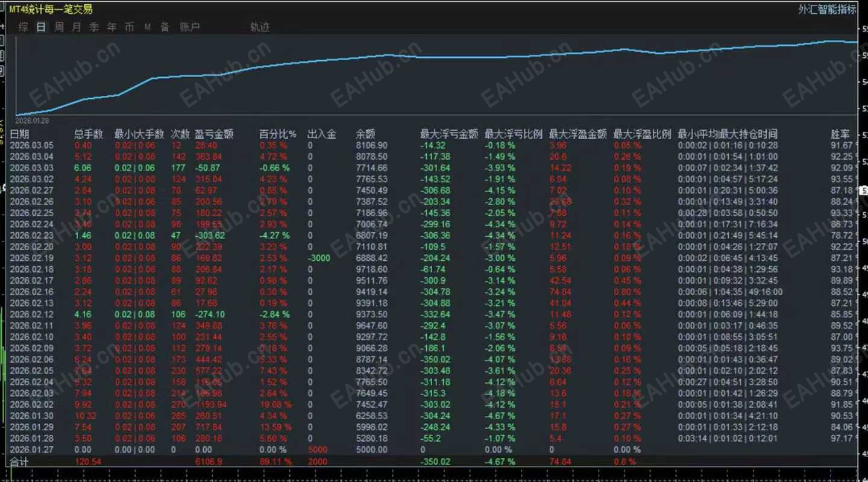This screenshot has height=482, width=868.
Task: Select the 2026.01.27 date row
Action: point(31,449)
